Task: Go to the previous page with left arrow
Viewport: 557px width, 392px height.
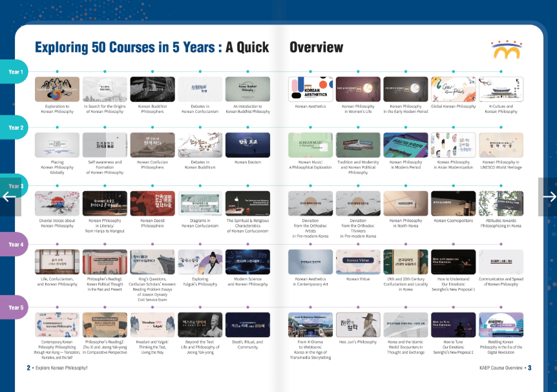Action: click(9, 196)
